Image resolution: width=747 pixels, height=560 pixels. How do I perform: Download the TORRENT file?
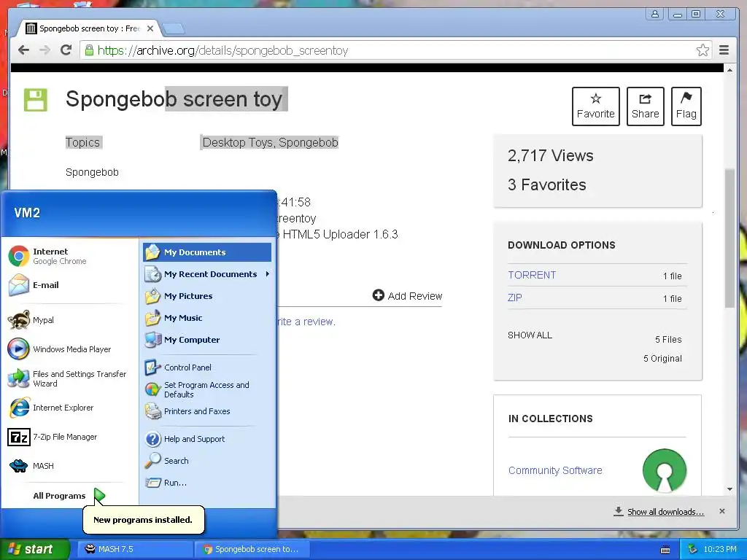pos(532,275)
